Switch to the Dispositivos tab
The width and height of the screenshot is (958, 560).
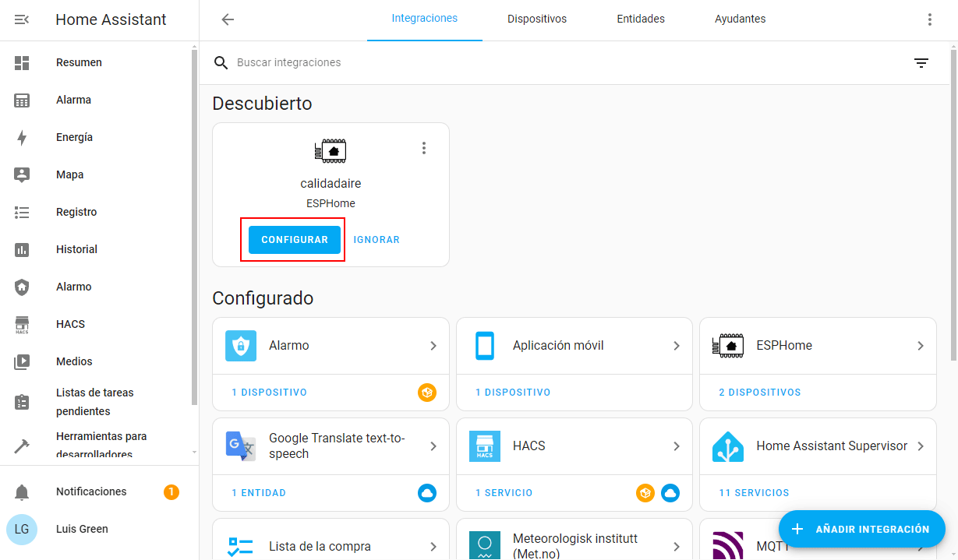[536, 19]
